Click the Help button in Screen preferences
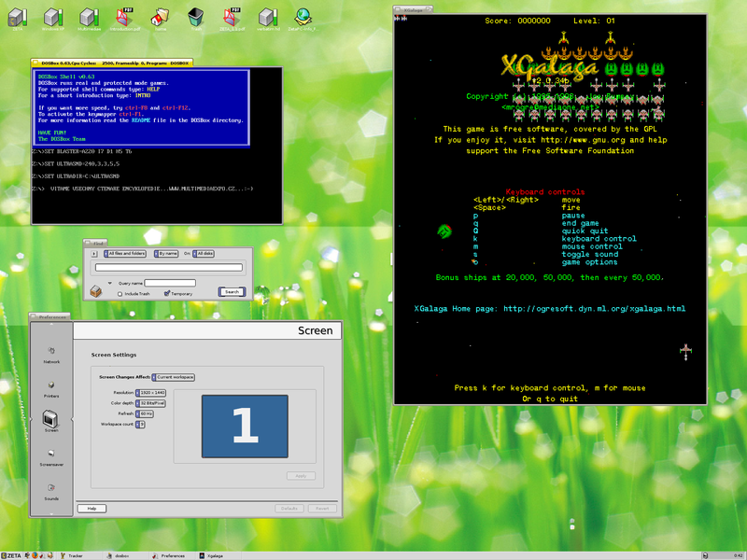Screen dimensions: 747x560 (93, 508)
